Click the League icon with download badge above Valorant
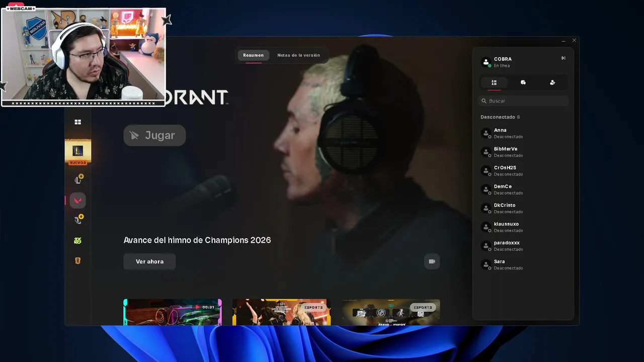 pyautogui.click(x=78, y=179)
